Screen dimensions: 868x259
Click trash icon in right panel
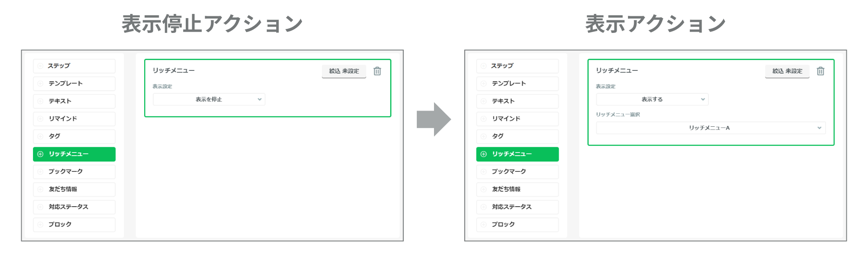pyautogui.click(x=821, y=71)
